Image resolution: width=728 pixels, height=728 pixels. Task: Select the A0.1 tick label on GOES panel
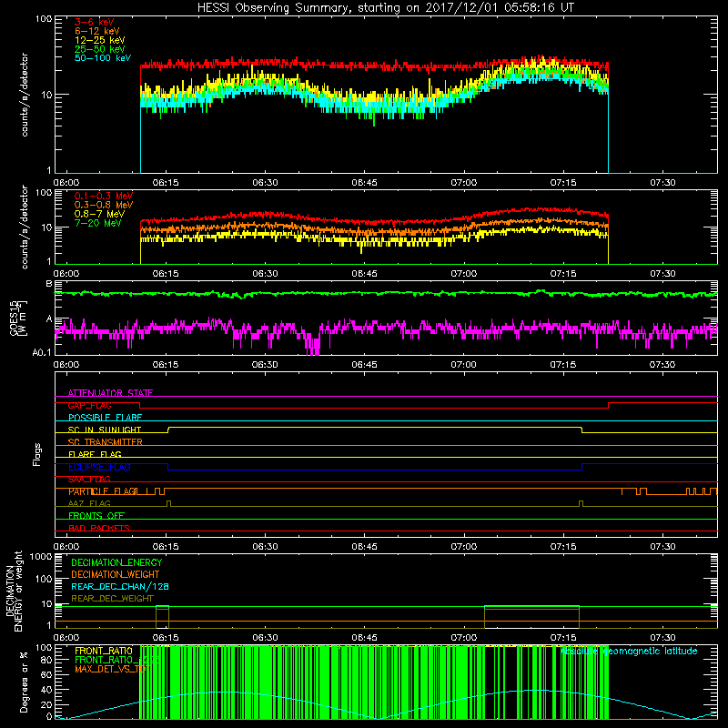pos(41,353)
